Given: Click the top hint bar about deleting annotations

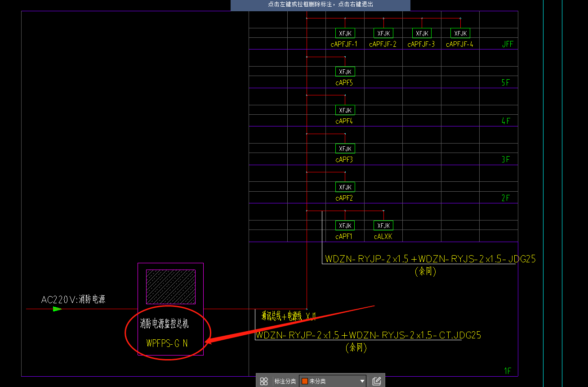Looking at the screenshot, I should pos(321,4).
